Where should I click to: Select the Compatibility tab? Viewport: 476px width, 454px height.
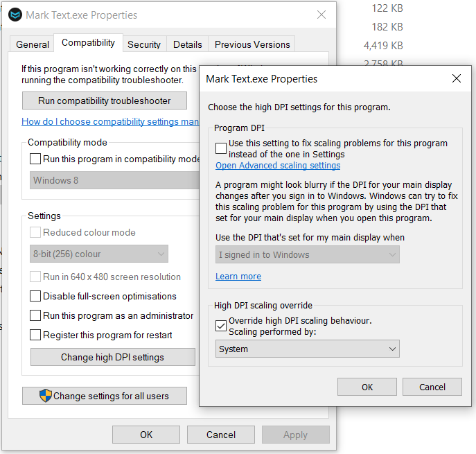pos(88,43)
